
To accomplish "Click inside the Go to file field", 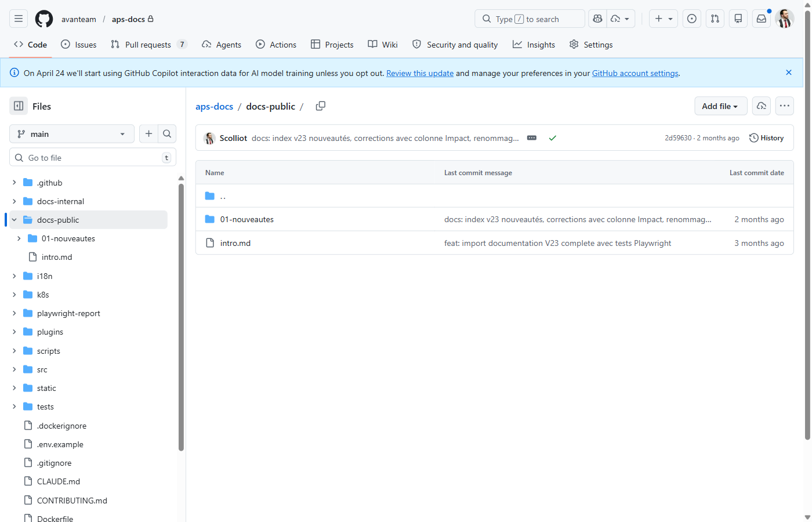I will coord(93,157).
